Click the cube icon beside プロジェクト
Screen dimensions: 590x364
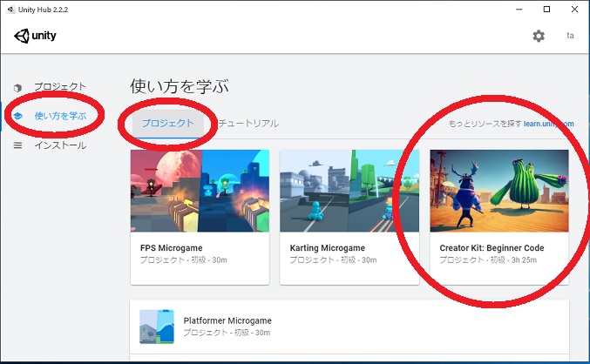pos(17,88)
